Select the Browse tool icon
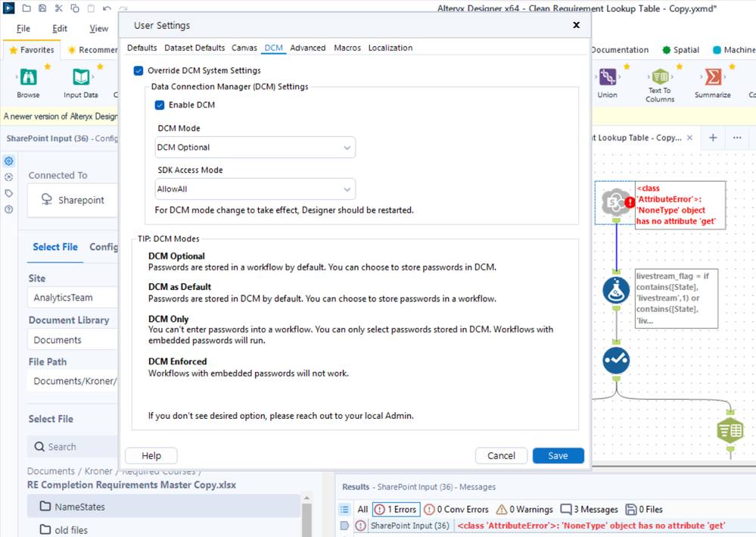 point(29,77)
